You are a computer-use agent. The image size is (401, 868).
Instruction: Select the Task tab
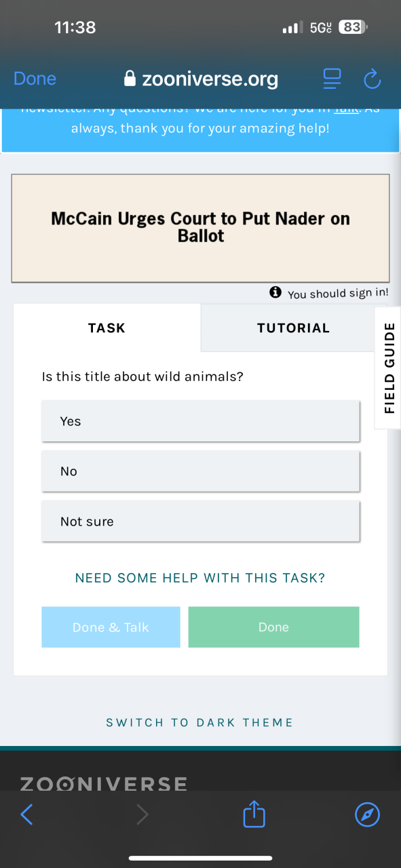click(x=107, y=328)
